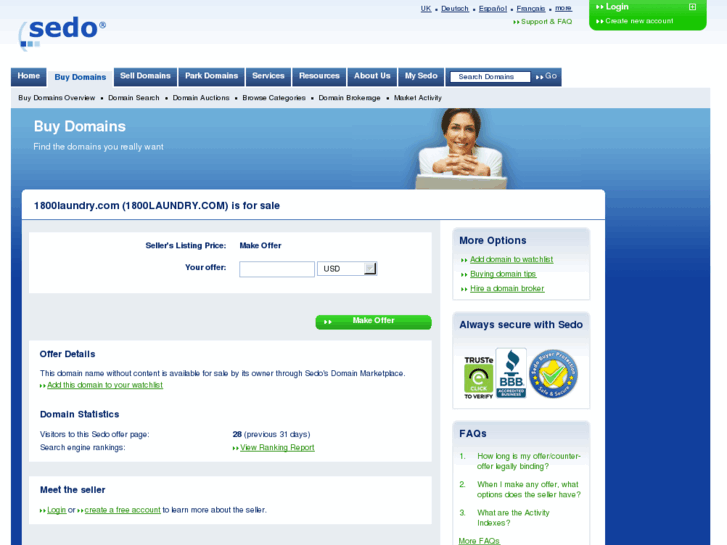
Task: Open the About Us tab
Action: 372,76
